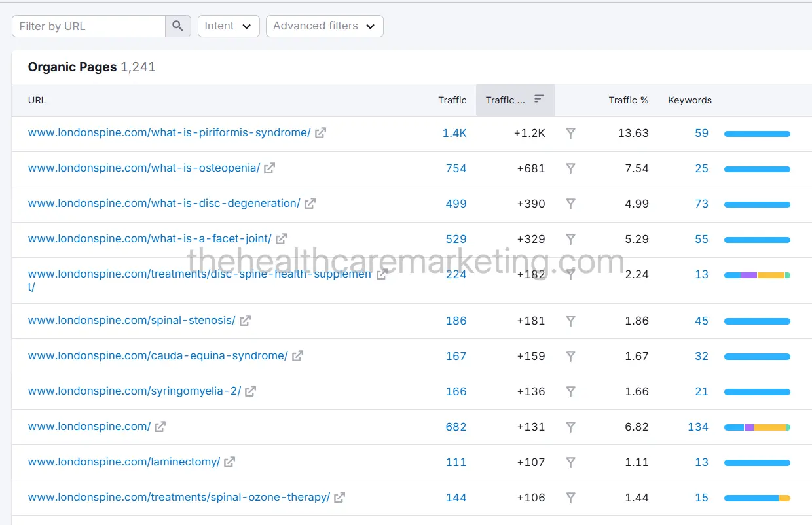This screenshot has height=525, width=812.
Task: Open external link icon for disc-spine-health-supplement
Action: pyautogui.click(x=381, y=274)
